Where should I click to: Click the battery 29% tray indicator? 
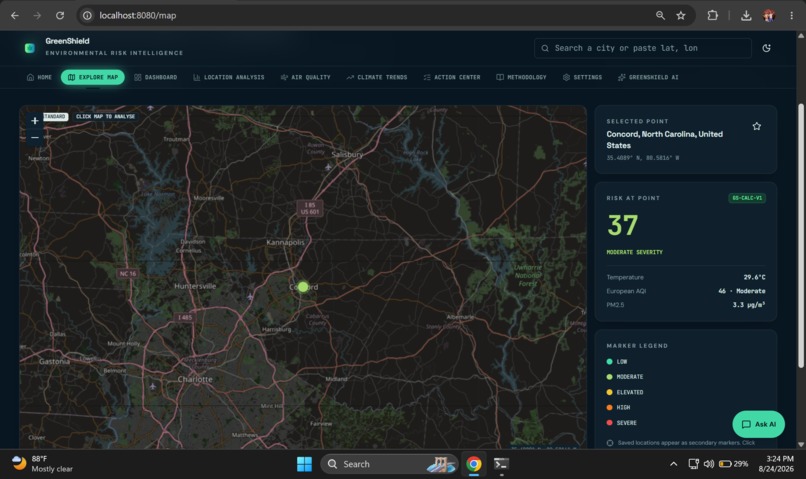(x=734, y=464)
